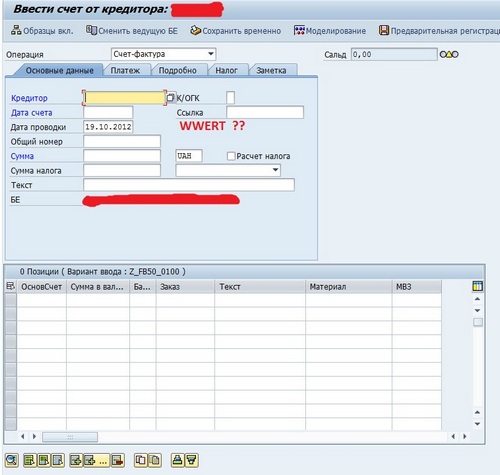
Task: Click the duplicate field values icon
Action: [155, 460]
